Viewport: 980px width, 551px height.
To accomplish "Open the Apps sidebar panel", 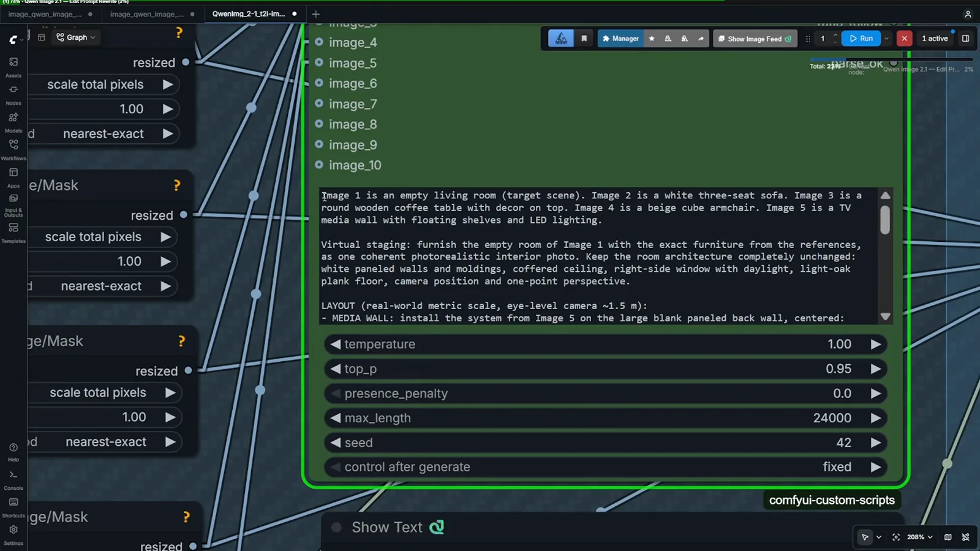I will tap(13, 176).
